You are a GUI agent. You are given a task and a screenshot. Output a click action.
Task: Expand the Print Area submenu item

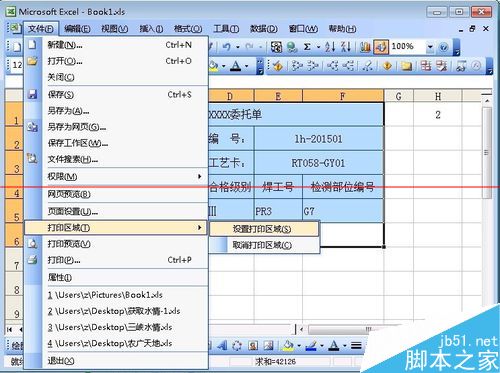click(x=116, y=228)
